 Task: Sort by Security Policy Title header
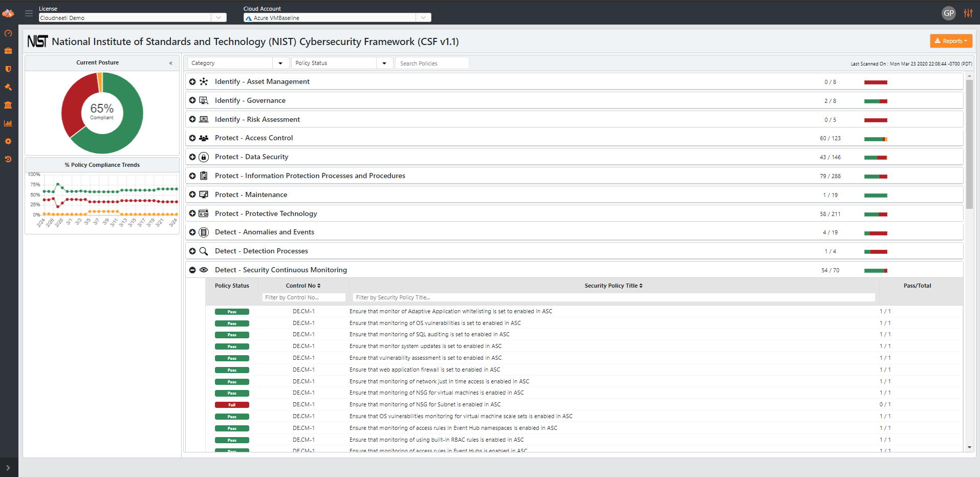613,286
